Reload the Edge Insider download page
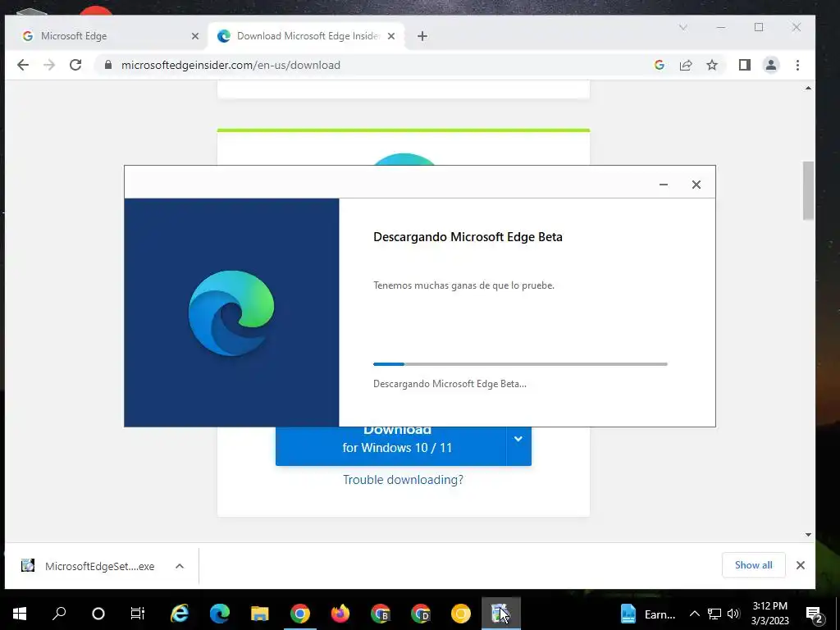This screenshot has height=630, width=840. click(75, 65)
